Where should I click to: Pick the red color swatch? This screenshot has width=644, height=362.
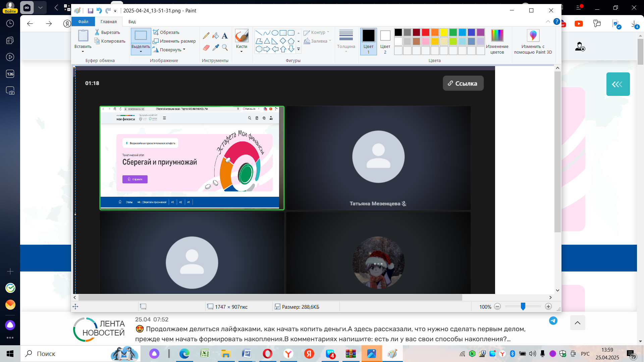(425, 33)
